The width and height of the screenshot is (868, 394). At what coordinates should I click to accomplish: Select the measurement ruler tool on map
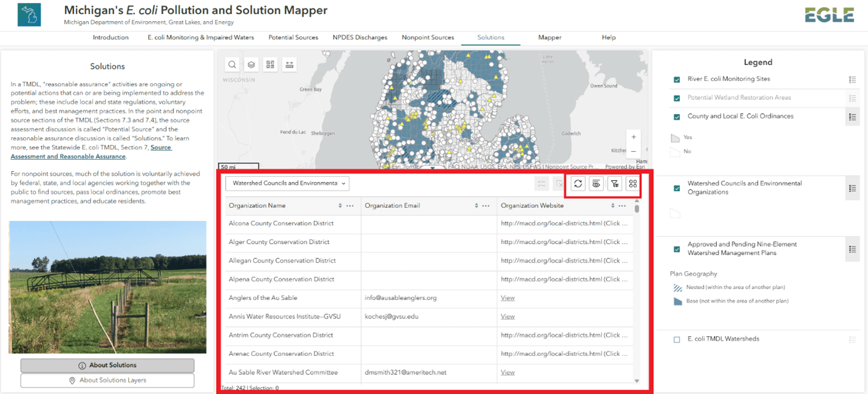290,64
